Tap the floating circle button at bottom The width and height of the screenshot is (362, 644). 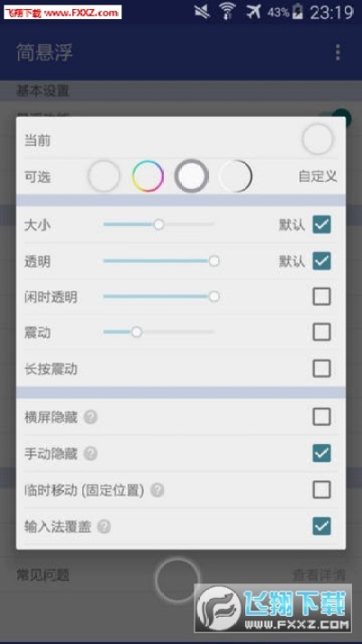(177, 580)
